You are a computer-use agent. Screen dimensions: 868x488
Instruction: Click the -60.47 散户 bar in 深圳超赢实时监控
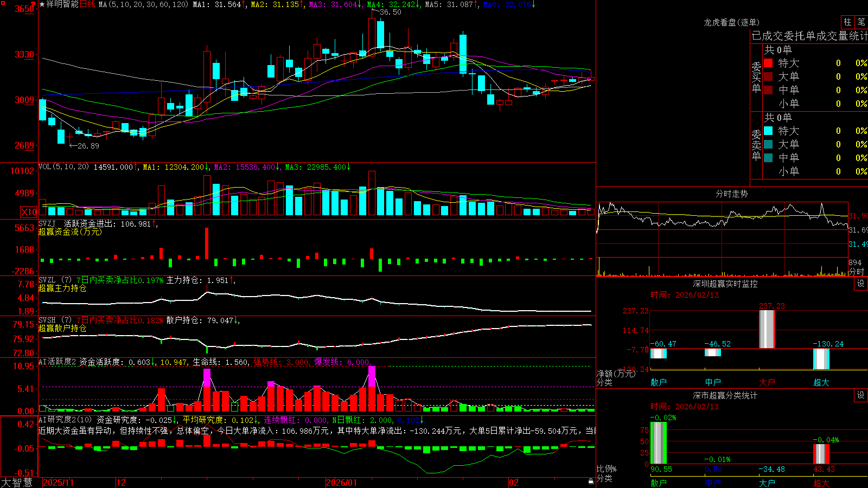(659, 353)
